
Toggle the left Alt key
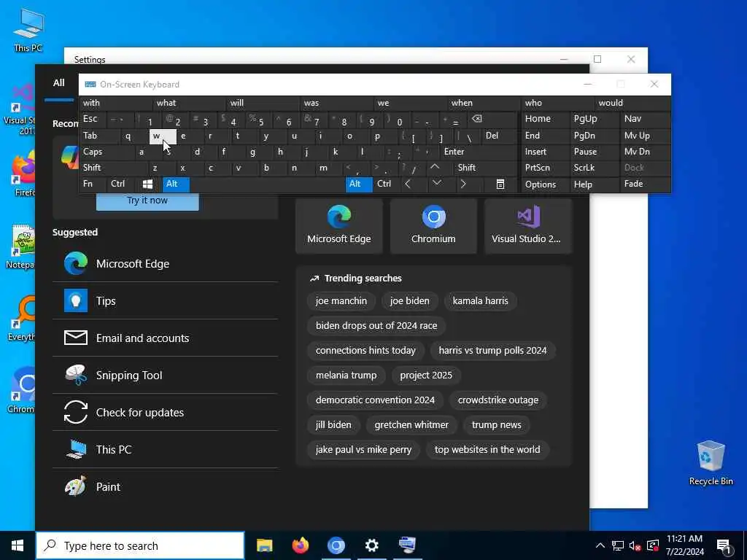(176, 184)
